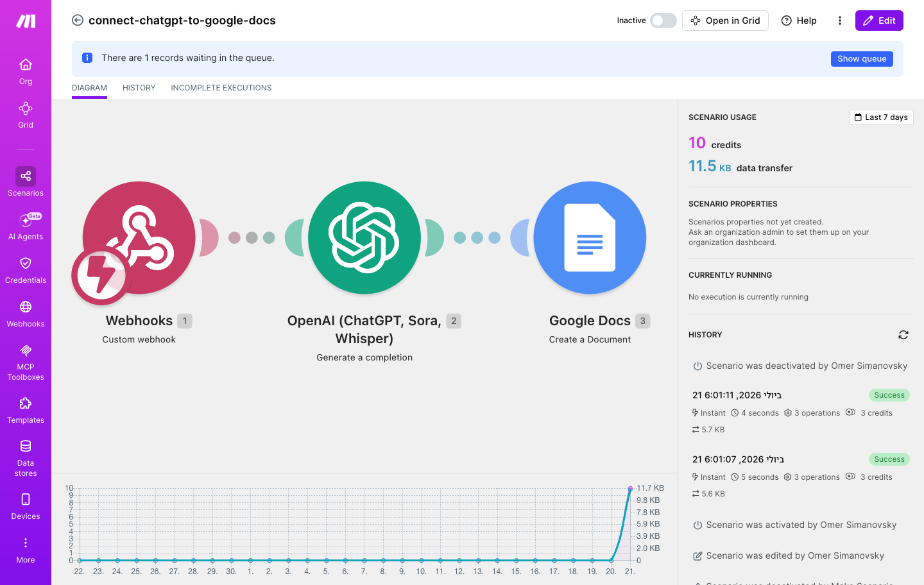Image resolution: width=924 pixels, height=585 pixels.
Task: Click 'Scenario was edited by Omer Simanovsky' entry
Action: coord(789,555)
